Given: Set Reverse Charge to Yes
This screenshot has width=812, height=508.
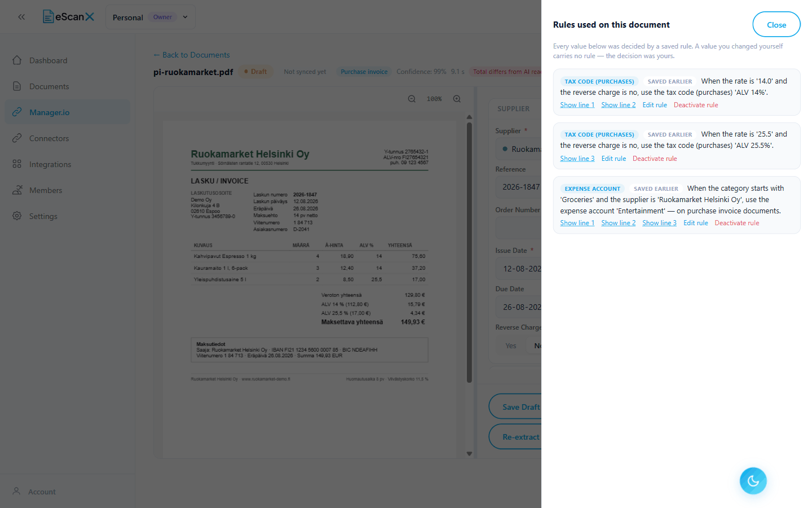Looking at the screenshot, I should click(x=511, y=346).
